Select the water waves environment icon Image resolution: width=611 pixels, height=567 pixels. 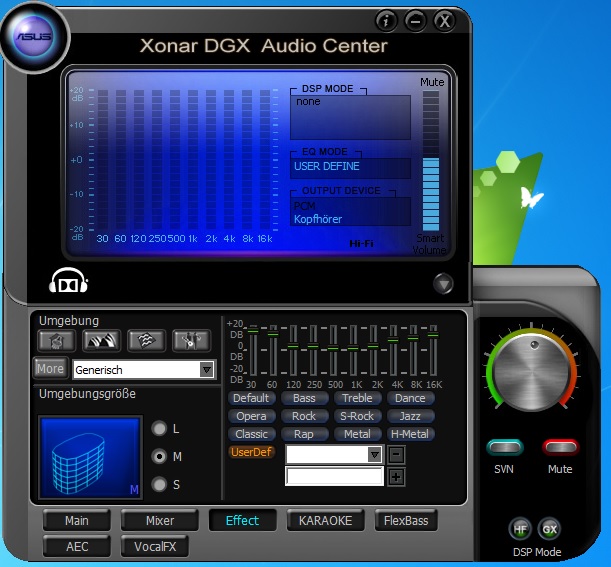(x=147, y=341)
